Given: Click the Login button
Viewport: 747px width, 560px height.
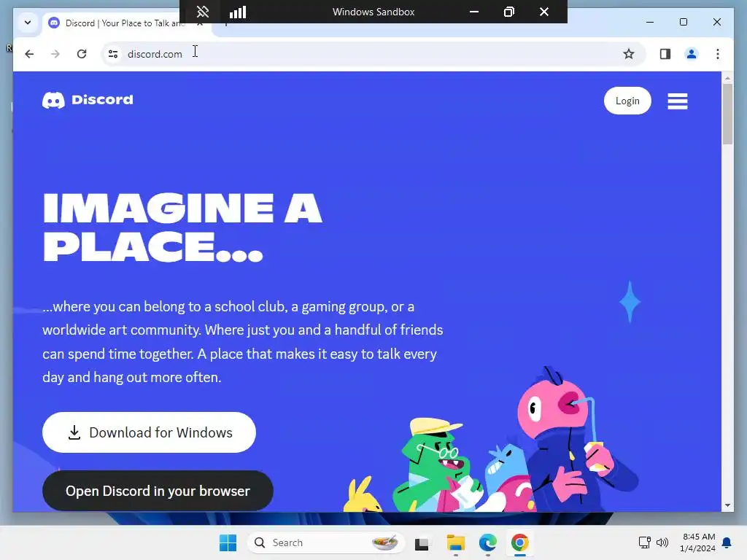Looking at the screenshot, I should click(x=627, y=101).
